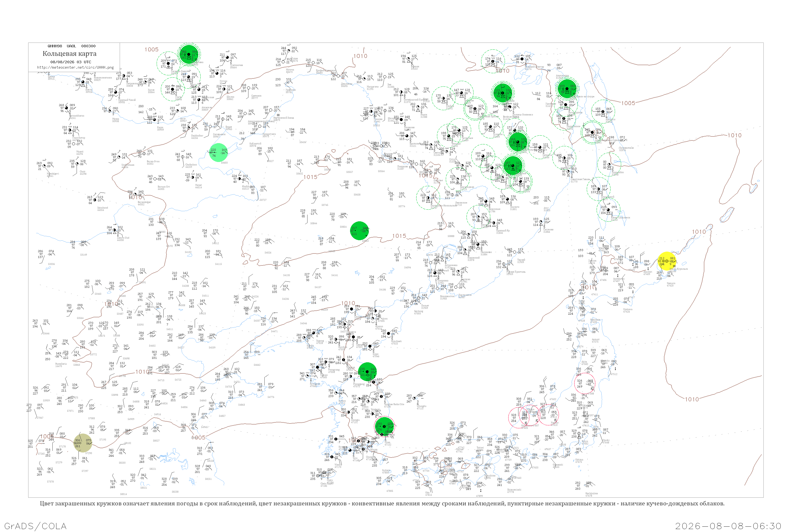Image resolution: width=798 pixels, height=532 pixels.
Task: Click the "Matad 44314" station label
Action: [x=198, y=186]
